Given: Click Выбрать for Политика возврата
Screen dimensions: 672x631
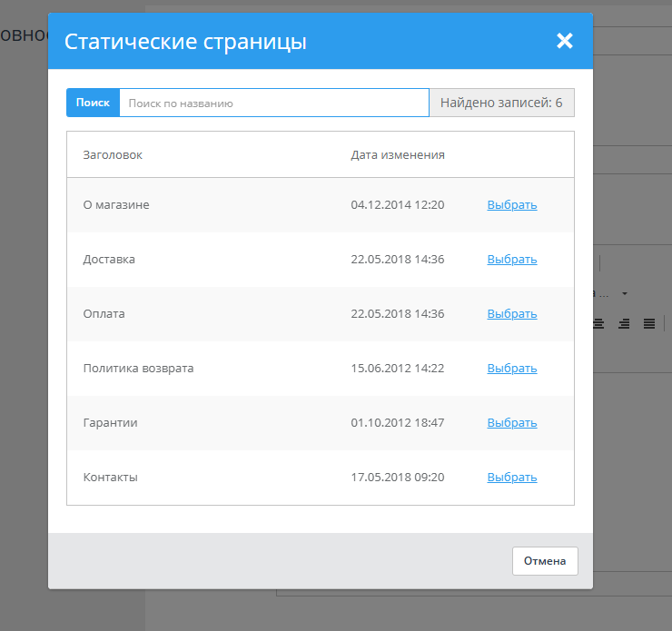Looking at the screenshot, I should (511, 369).
